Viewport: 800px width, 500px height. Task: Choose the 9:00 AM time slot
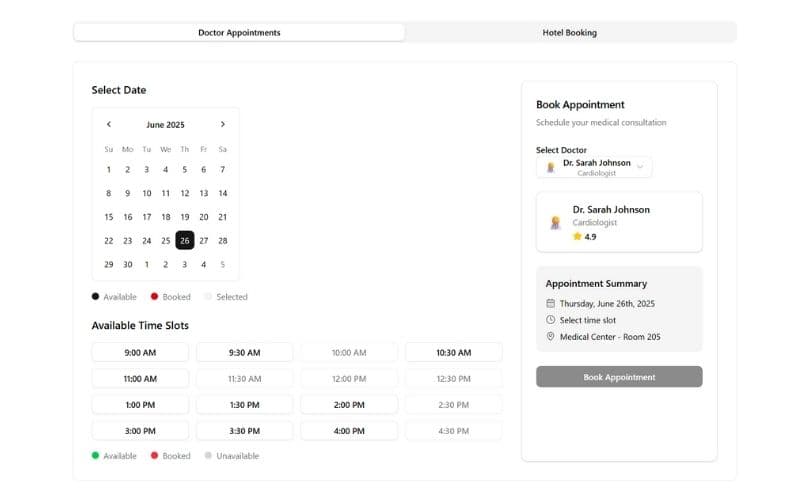pyautogui.click(x=140, y=353)
